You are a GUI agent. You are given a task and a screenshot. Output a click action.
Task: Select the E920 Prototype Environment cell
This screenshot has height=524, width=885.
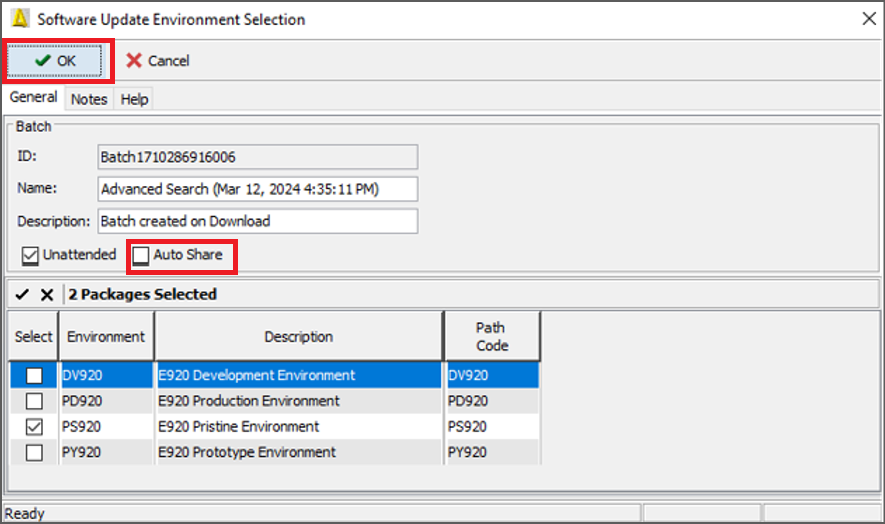(298, 452)
